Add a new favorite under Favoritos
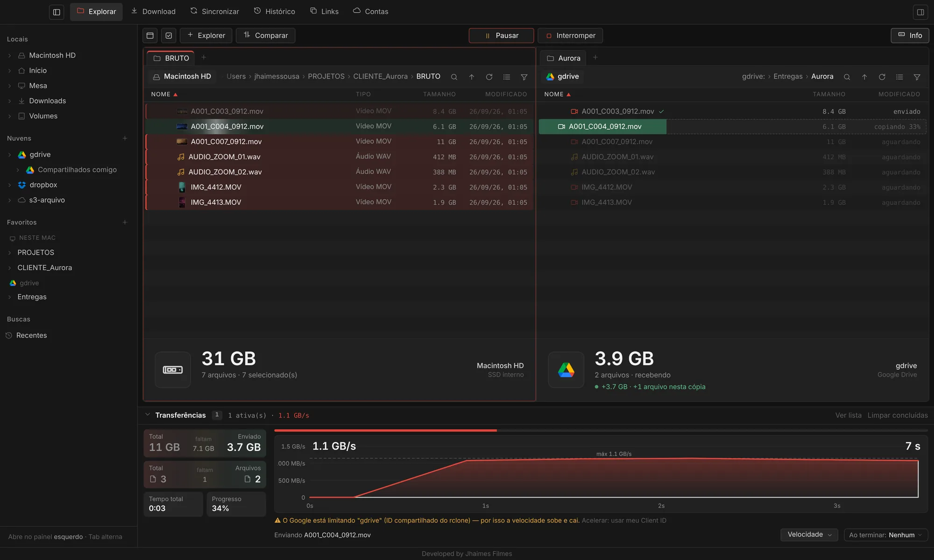 pyautogui.click(x=125, y=222)
